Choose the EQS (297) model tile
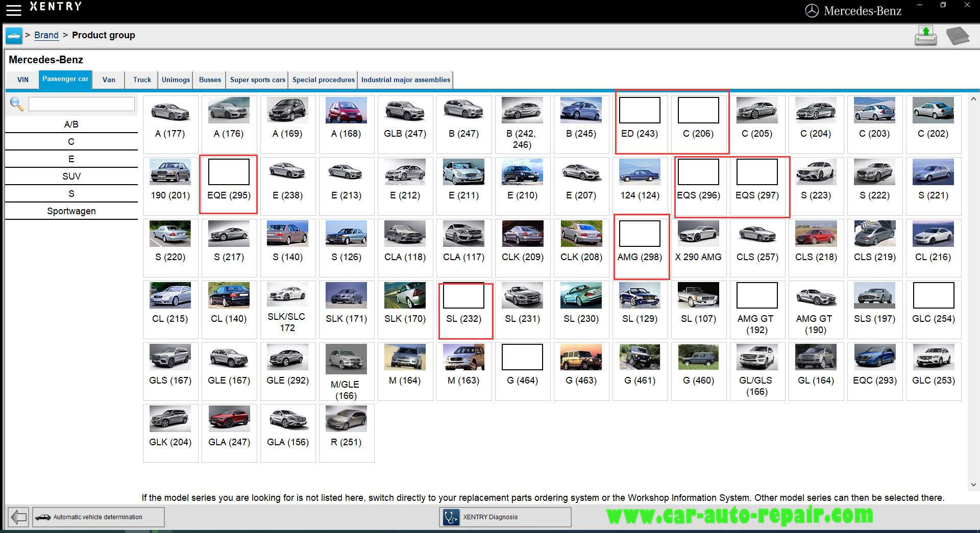 click(x=757, y=186)
